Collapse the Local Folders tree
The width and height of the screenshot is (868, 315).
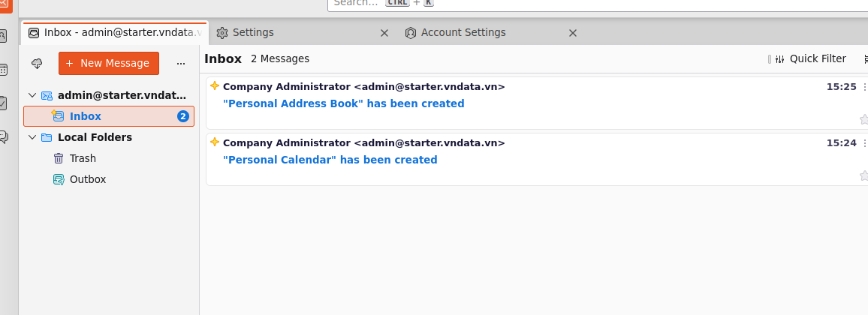click(x=32, y=137)
